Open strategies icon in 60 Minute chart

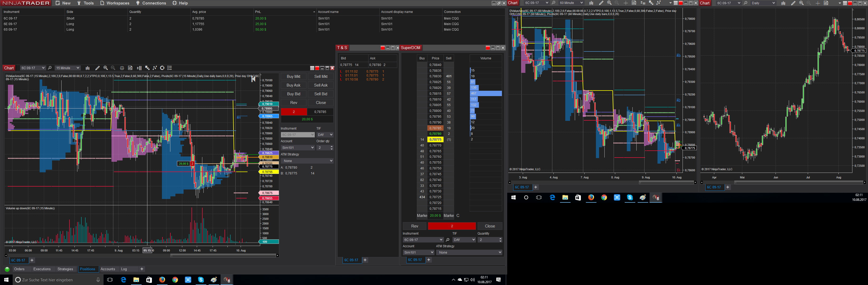click(659, 3)
